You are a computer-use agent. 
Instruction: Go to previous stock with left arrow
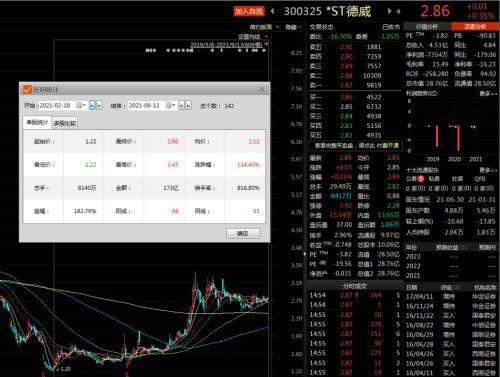[272, 11]
